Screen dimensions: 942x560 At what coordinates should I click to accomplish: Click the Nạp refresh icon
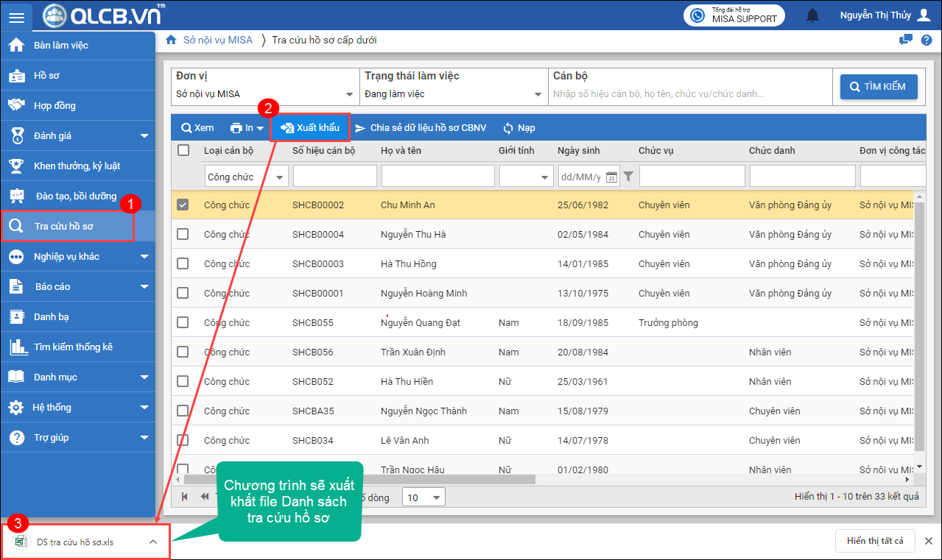(x=508, y=128)
